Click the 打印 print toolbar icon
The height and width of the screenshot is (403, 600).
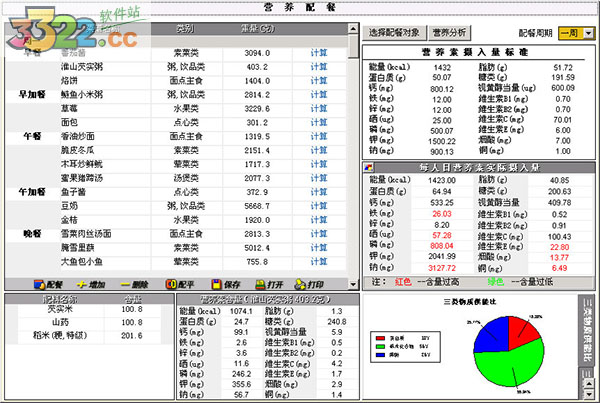coord(300,284)
